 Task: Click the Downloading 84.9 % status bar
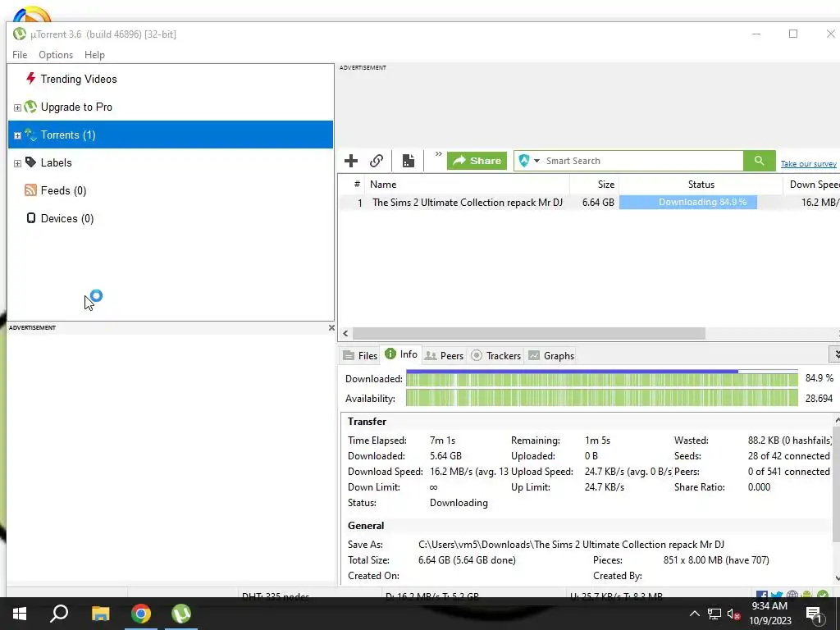click(688, 202)
